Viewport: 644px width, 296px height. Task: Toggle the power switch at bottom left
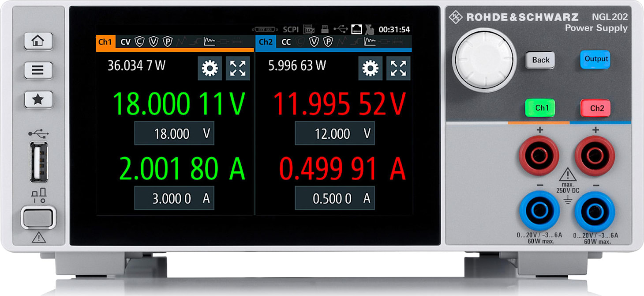[x=38, y=217]
